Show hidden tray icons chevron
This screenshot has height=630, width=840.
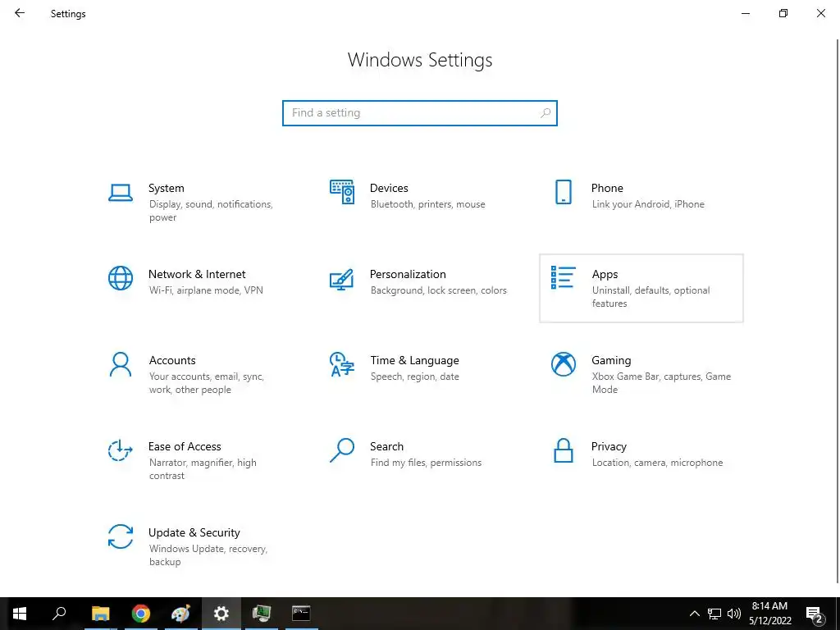coord(694,614)
